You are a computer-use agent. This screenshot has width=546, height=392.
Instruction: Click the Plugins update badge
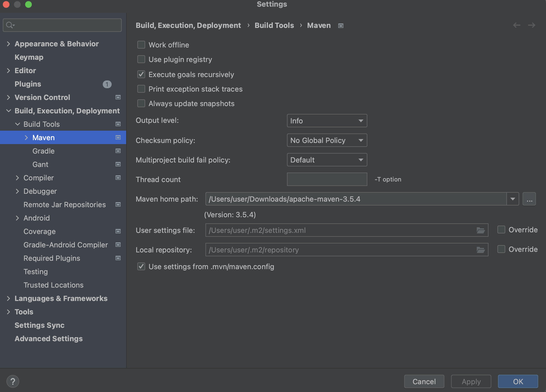pos(107,84)
